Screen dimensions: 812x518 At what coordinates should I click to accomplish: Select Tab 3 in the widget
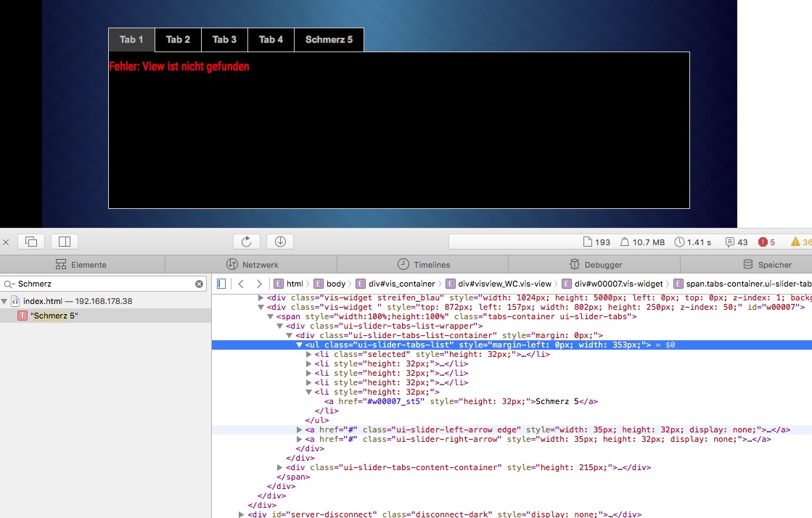[x=224, y=40]
